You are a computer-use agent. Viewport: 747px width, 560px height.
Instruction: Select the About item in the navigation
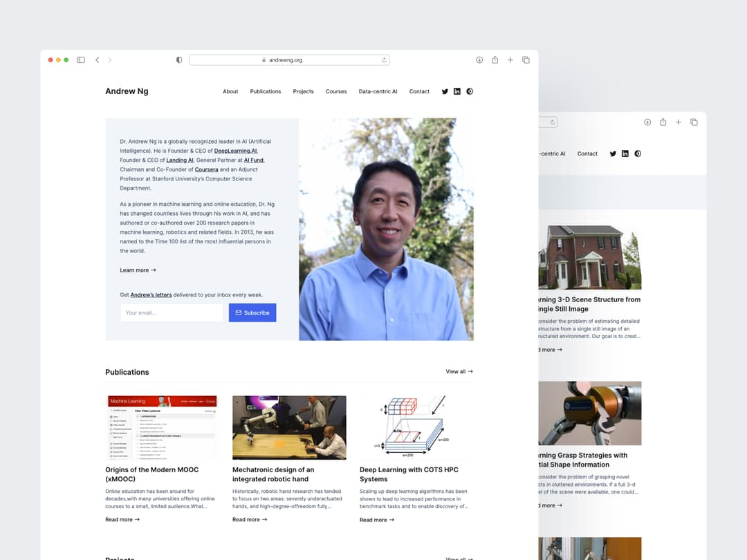[230, 91]
